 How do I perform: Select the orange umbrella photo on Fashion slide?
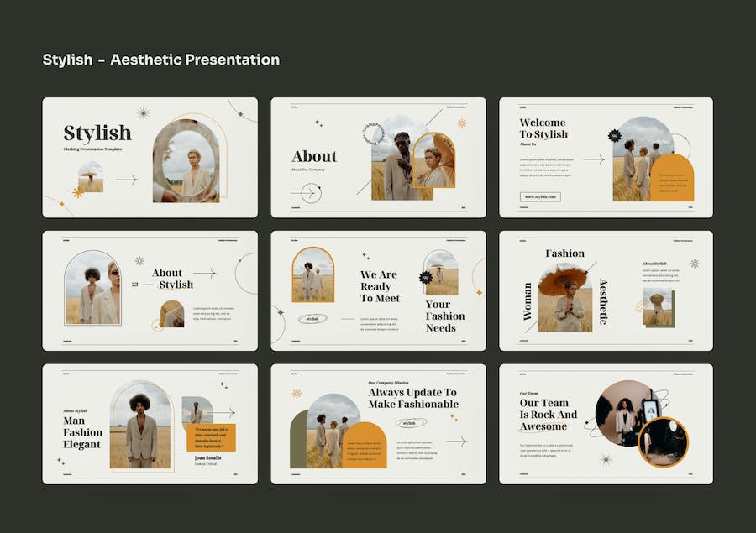pos(564,298)
